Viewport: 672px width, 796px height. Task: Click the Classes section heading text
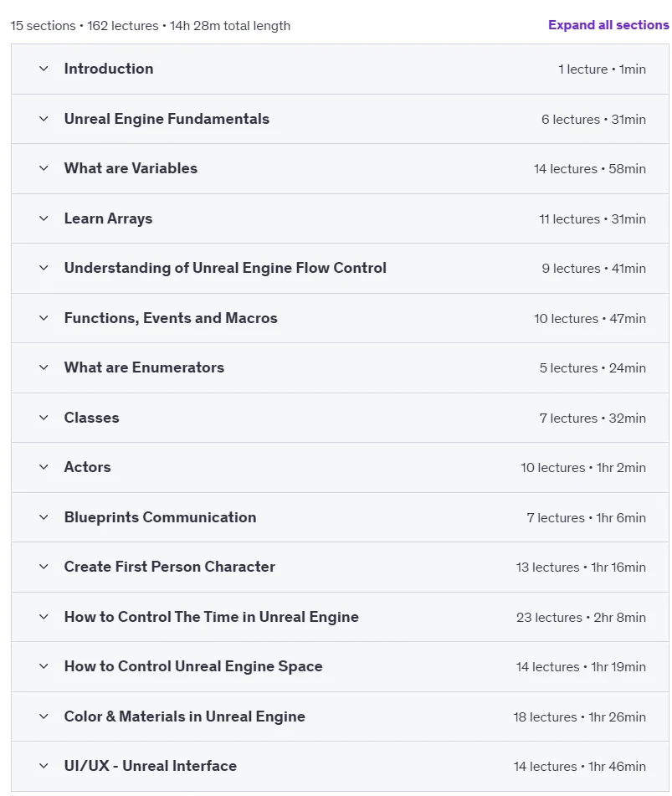click(91, 418)
